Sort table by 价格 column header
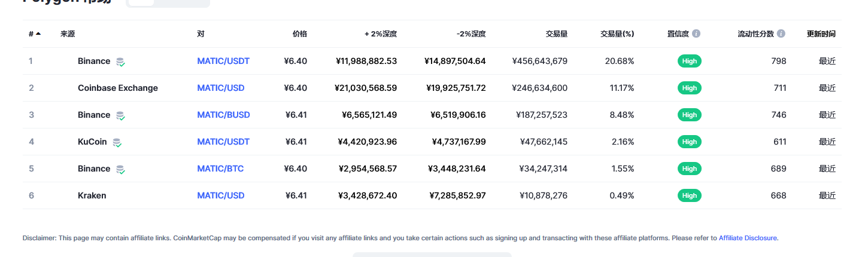Screen dimensions: 868x257 pos(300,34)
